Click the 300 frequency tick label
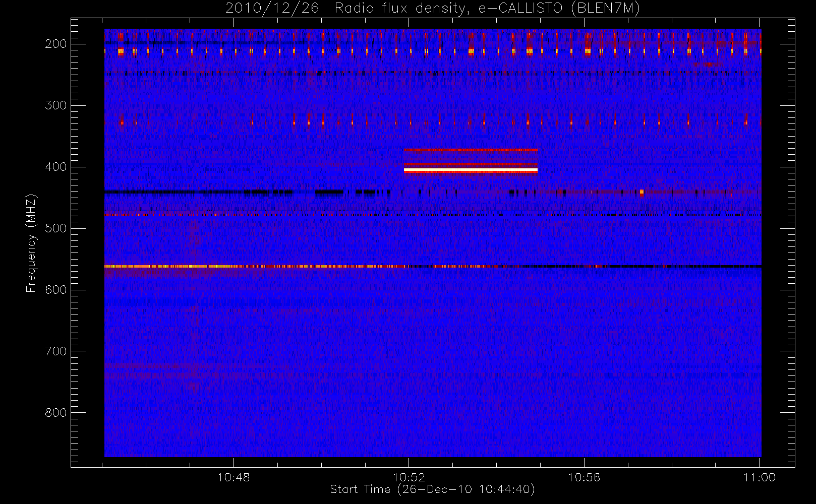This screenshot has width=816, height=504. (56, 105)
